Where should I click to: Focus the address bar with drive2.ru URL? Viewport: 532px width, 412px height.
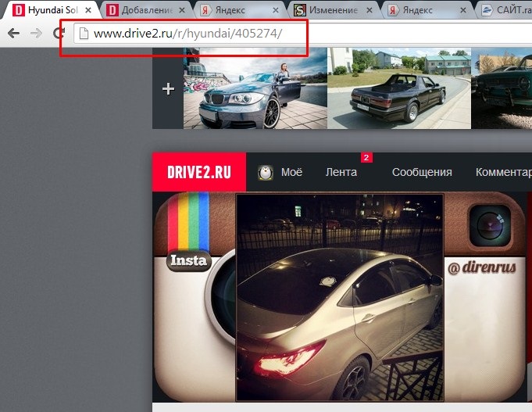[x=302, y=34]
